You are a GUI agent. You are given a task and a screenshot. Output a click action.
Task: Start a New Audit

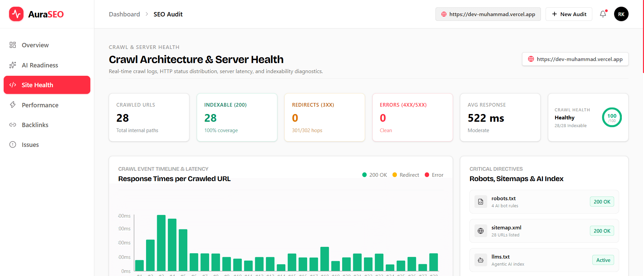point(569,14)
